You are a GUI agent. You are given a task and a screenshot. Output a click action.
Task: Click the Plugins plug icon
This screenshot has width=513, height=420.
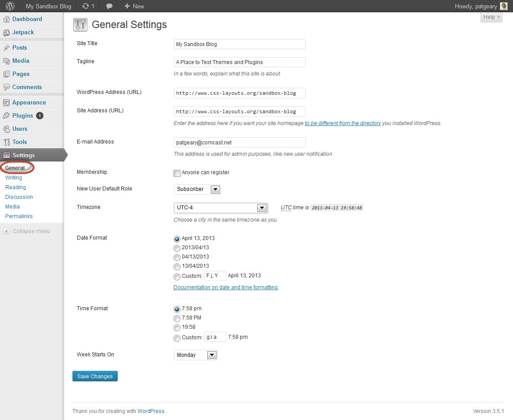tap(7, 116)
